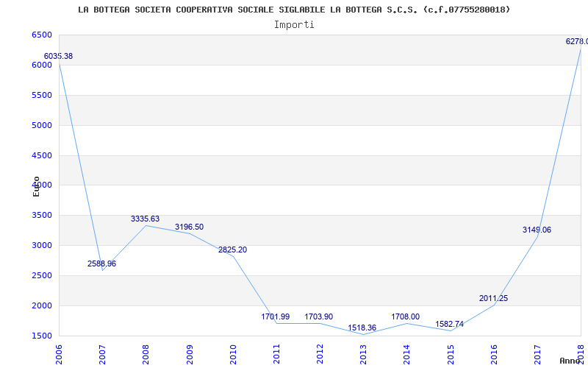This screenshot has width=588, height=368.
Task: Click data label 3196.50 for 2009
Action: click(x=189, y=227)
